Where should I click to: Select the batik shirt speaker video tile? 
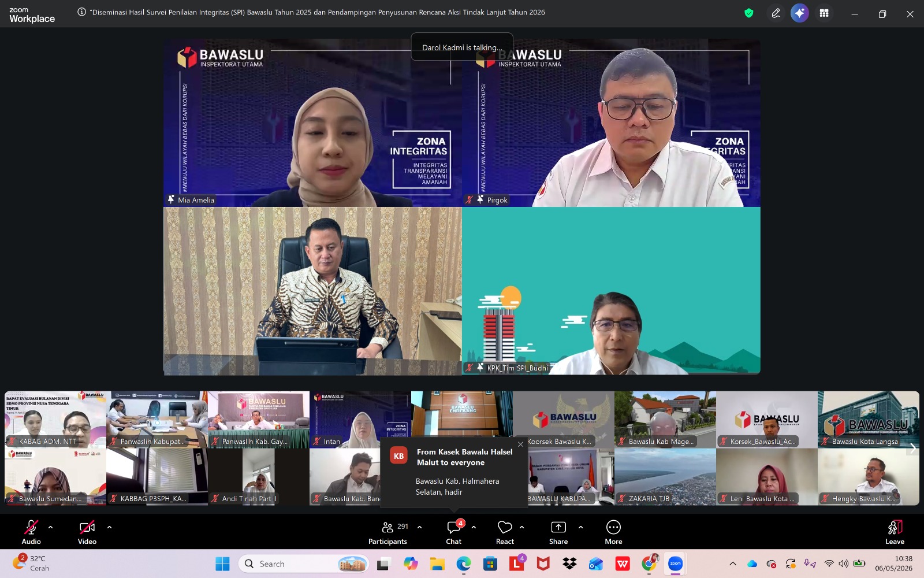coord(312,291)
